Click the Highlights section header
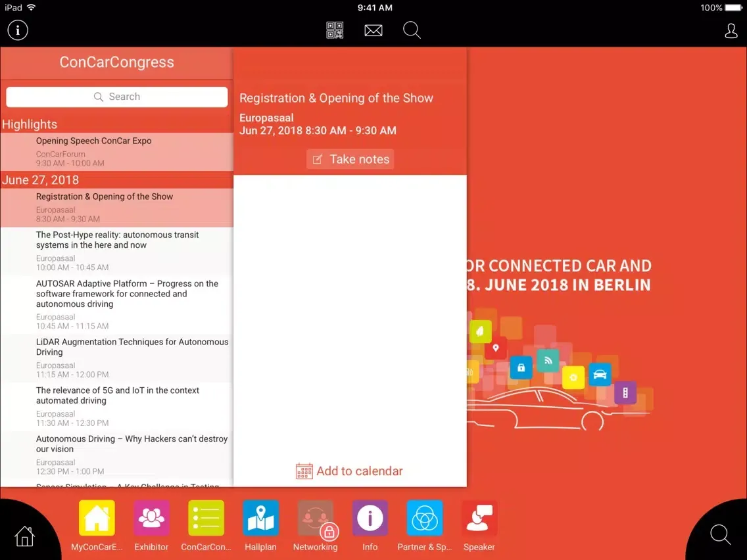 tap(30, 124)
